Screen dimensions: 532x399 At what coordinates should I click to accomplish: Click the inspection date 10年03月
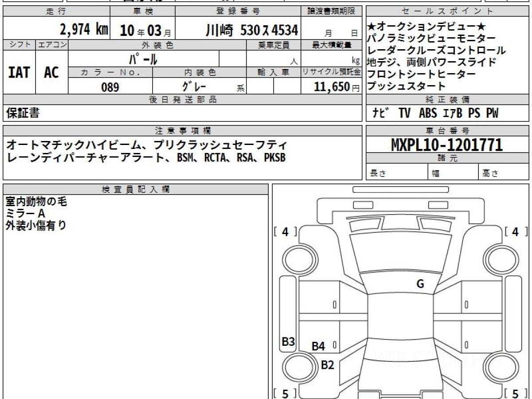pos(145,30)
